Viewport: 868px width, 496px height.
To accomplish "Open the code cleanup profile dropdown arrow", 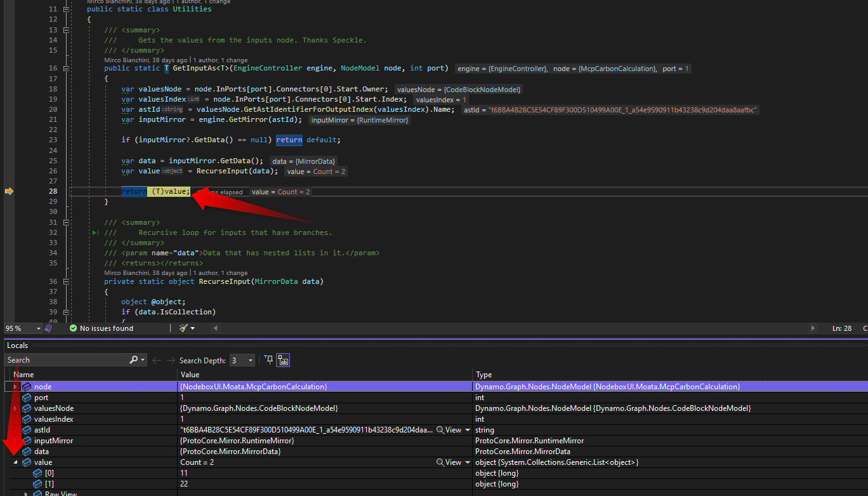I will (193, 328).
